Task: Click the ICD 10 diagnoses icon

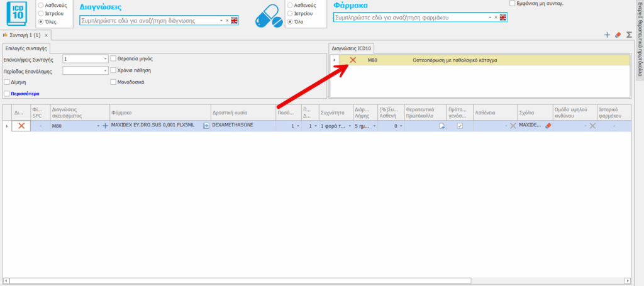Action: (18, 11)
